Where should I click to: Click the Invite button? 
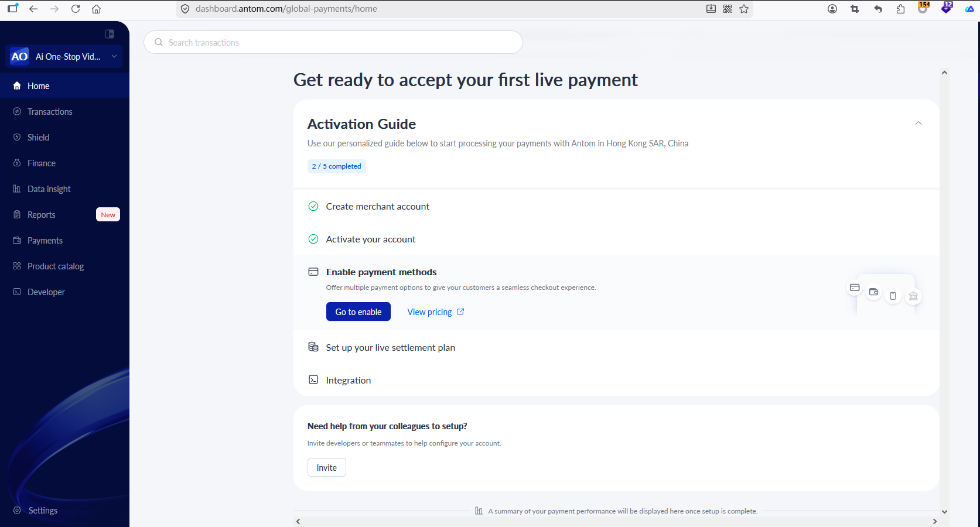(x=327, y=468)
